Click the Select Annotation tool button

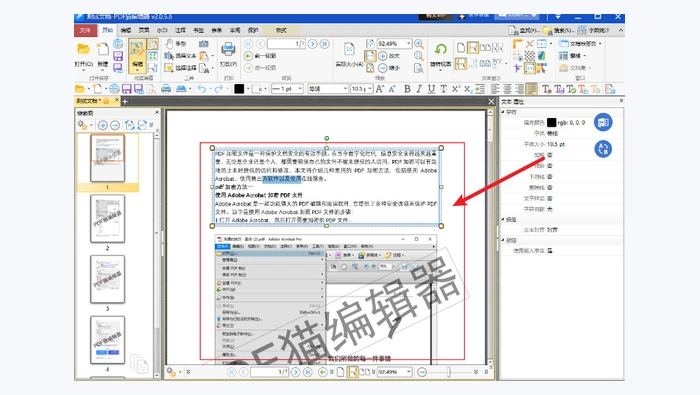tap(180, 68)
